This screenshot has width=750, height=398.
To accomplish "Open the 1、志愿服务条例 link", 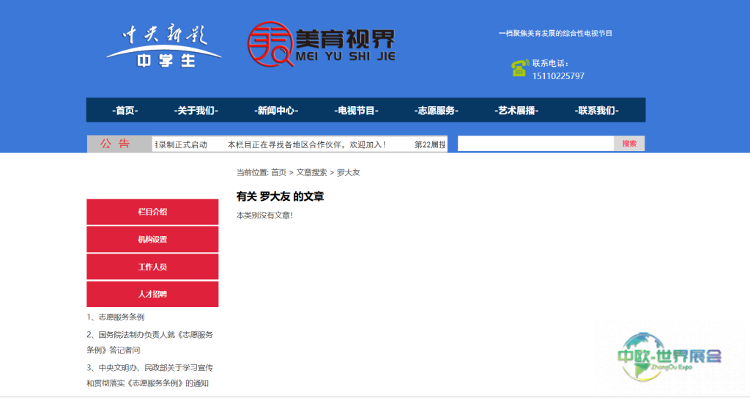I will pyautogui.click(x=115, y=317).
